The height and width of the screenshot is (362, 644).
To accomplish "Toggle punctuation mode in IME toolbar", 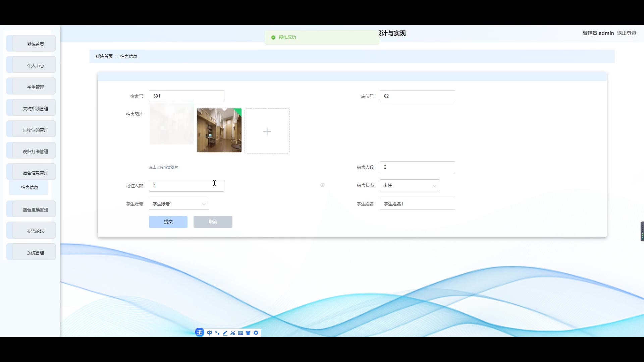I will (x=217, y=333).
